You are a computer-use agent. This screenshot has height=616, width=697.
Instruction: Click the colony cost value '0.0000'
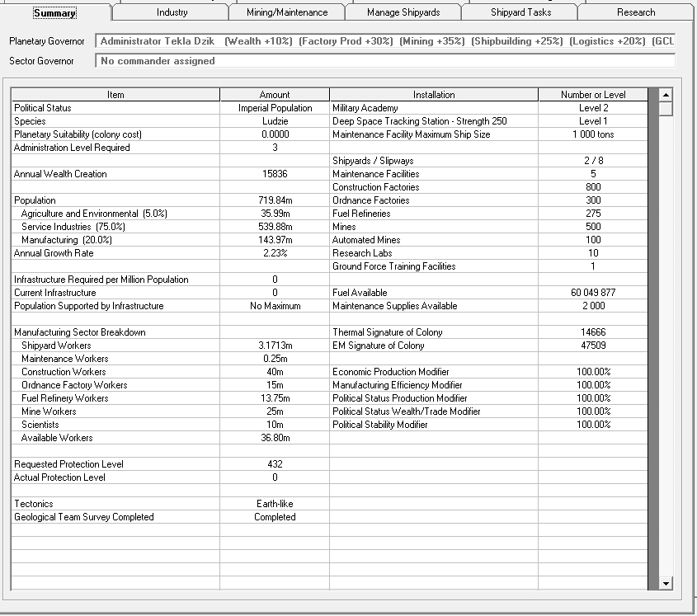point(276,134)
